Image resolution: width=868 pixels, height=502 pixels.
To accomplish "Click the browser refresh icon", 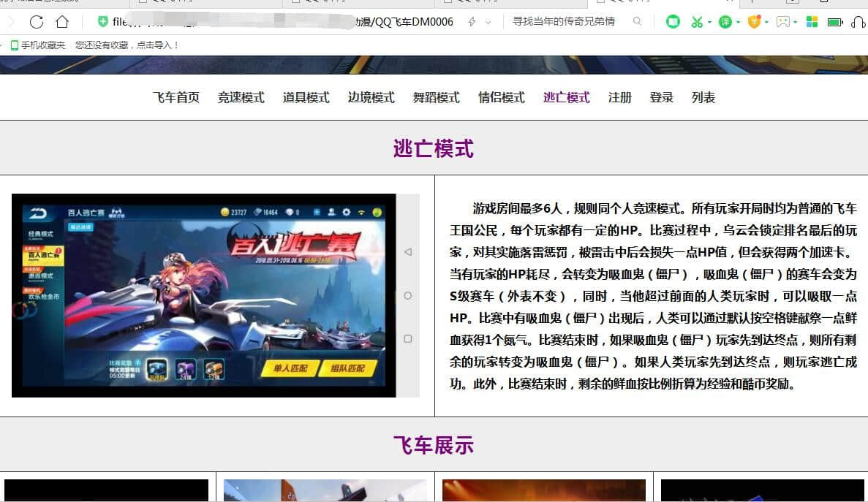I will pyautogui.click(x=36, y=22).
